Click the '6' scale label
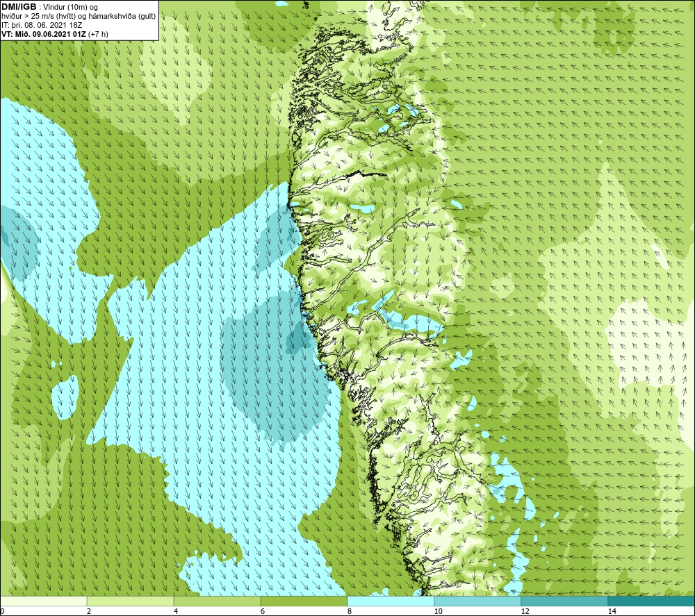Screen dimensions: 695x616 [263, 611]
